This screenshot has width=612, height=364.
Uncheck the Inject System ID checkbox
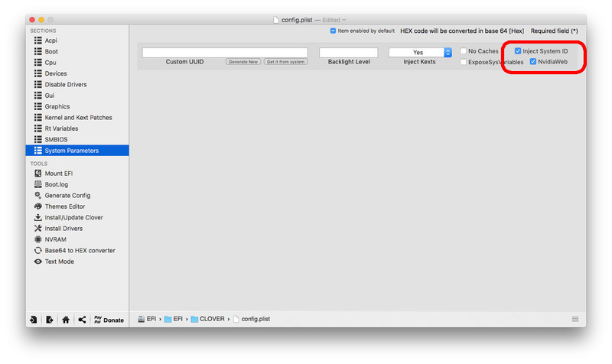518,50
